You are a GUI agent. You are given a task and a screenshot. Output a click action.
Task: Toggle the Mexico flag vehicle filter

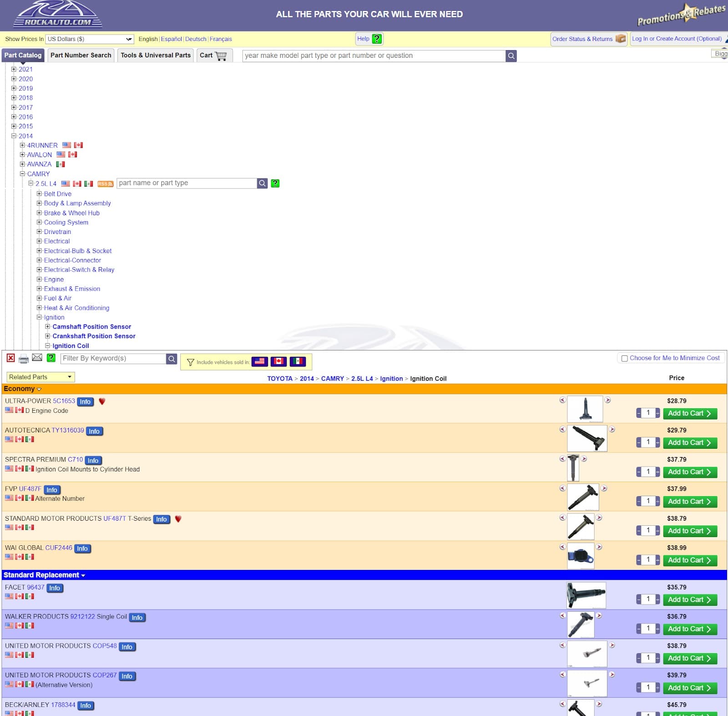point(298,361)
